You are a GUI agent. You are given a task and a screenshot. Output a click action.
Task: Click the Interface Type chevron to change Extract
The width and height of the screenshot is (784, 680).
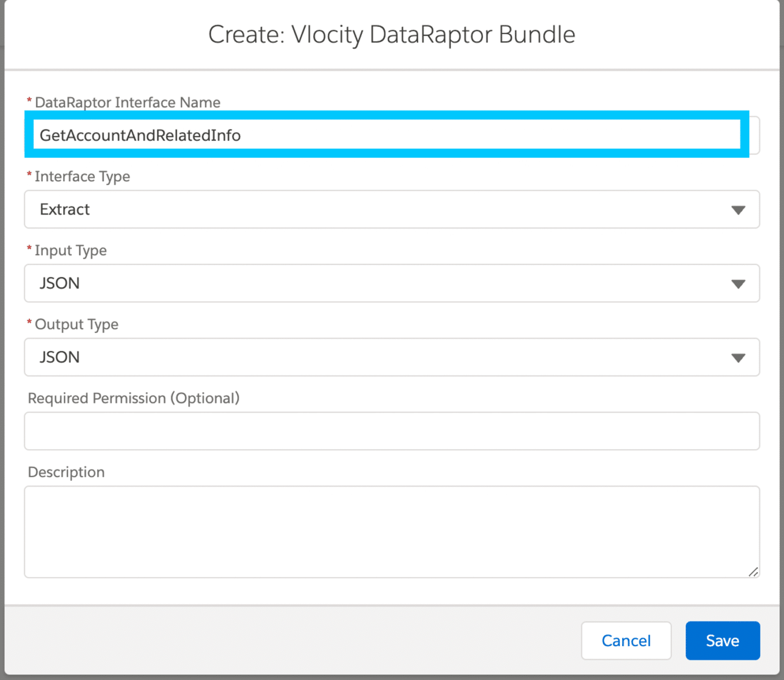(738, 209)
